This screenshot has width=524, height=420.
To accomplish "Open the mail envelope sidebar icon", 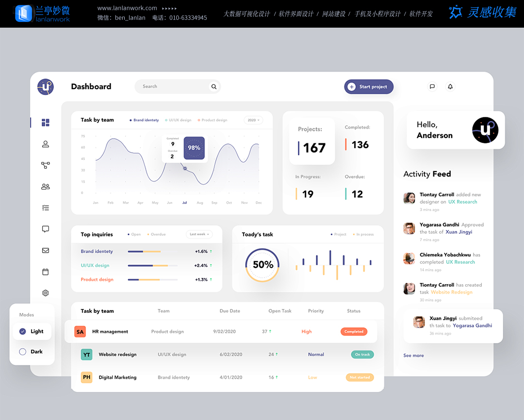I will pos(46,251).
